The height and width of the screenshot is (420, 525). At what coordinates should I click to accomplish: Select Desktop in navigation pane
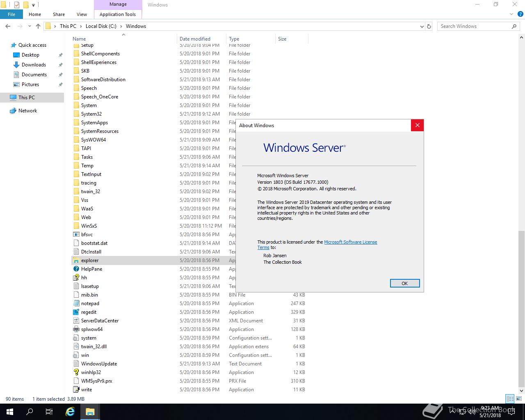(x=31, y=55)
